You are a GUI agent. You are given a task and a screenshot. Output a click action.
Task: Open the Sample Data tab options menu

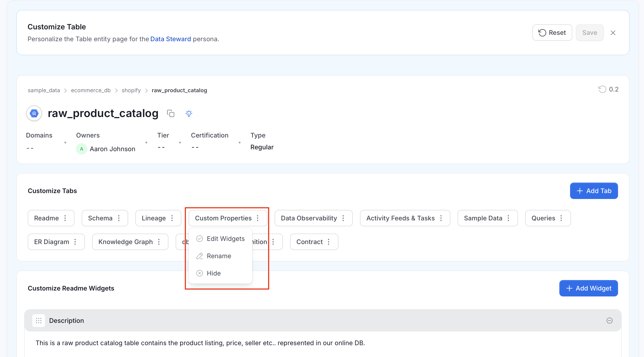coord(509,218)
